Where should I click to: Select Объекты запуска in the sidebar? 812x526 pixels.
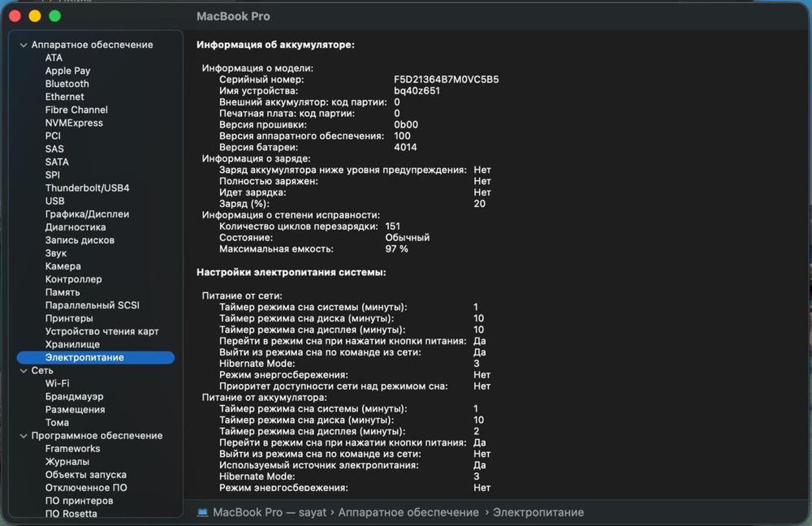pos(85,475)
